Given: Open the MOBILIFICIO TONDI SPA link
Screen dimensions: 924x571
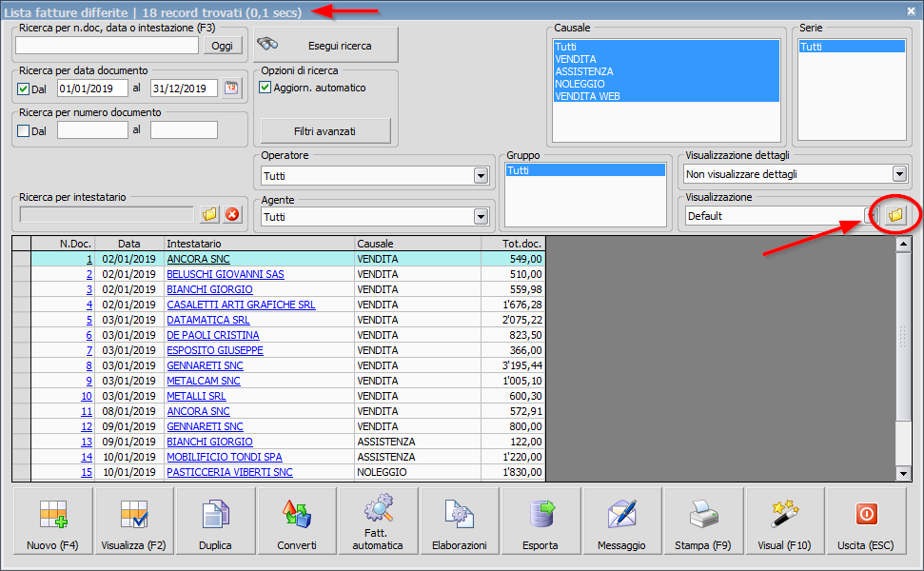Looking at the screenshot, I should tap(225, 457).
